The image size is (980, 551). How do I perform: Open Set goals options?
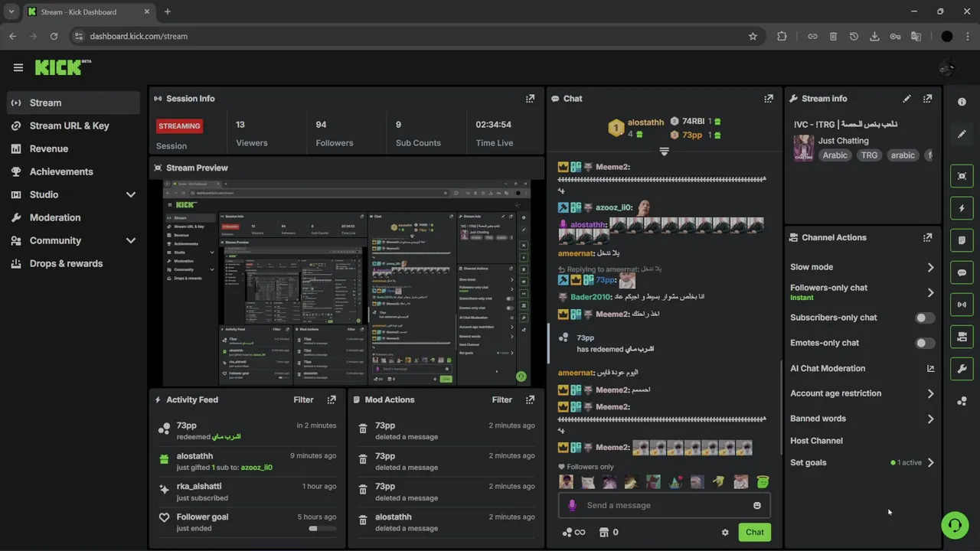(862, 462)
